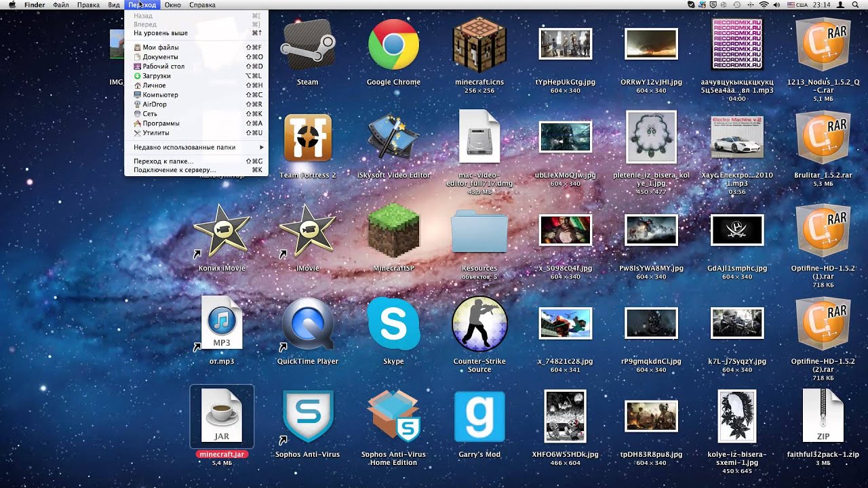Select the mac-video-editor_full717.dmg file
Image resolution: width=868 pixels, height=488 pixels.
(x=479, y=136)
